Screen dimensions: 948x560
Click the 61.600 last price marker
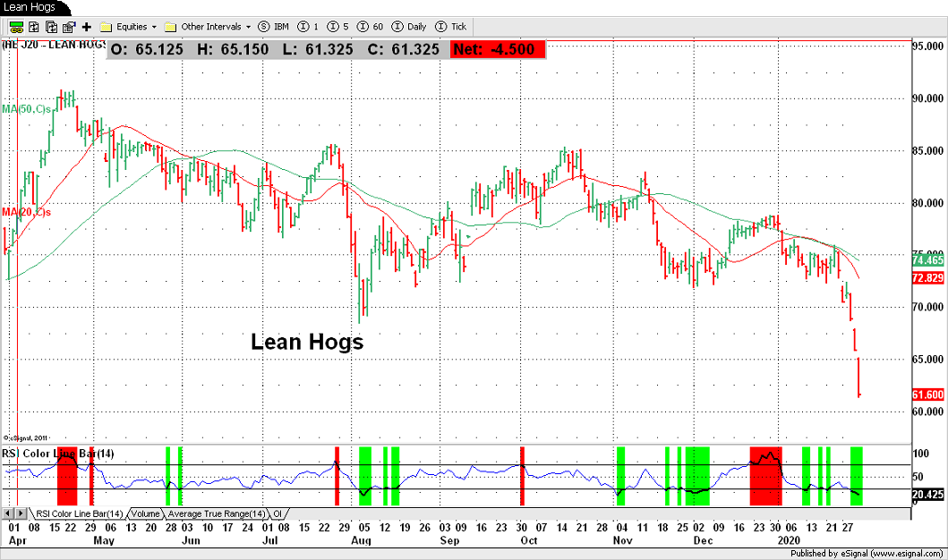pos(928,395)
